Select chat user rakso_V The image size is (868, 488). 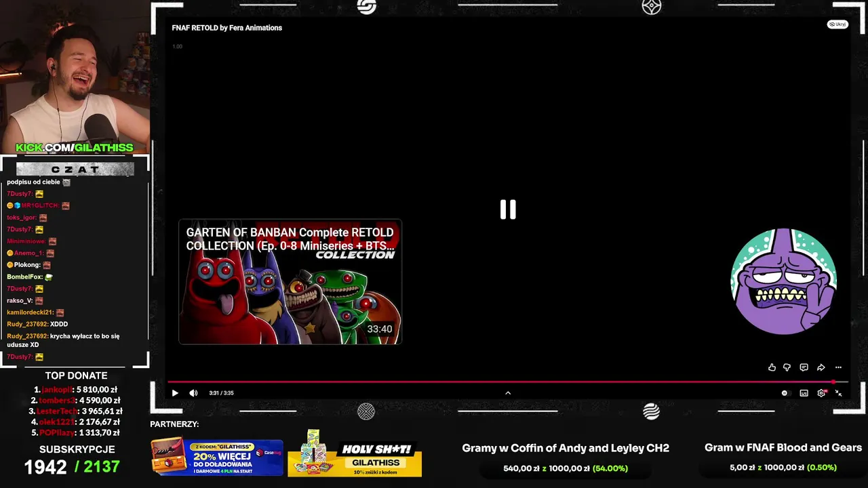click(20, 300)
